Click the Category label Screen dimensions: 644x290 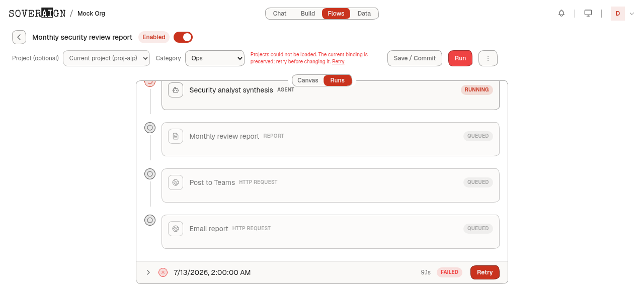click(x=168, y=58)
